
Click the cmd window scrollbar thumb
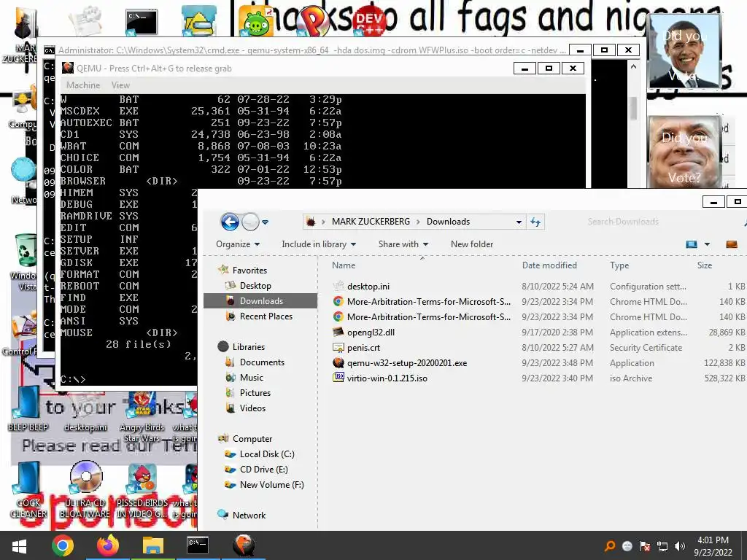(633, 109)
